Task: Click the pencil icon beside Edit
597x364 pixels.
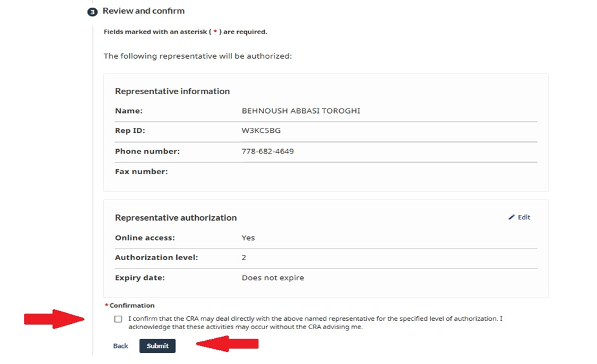Action: 512,217
